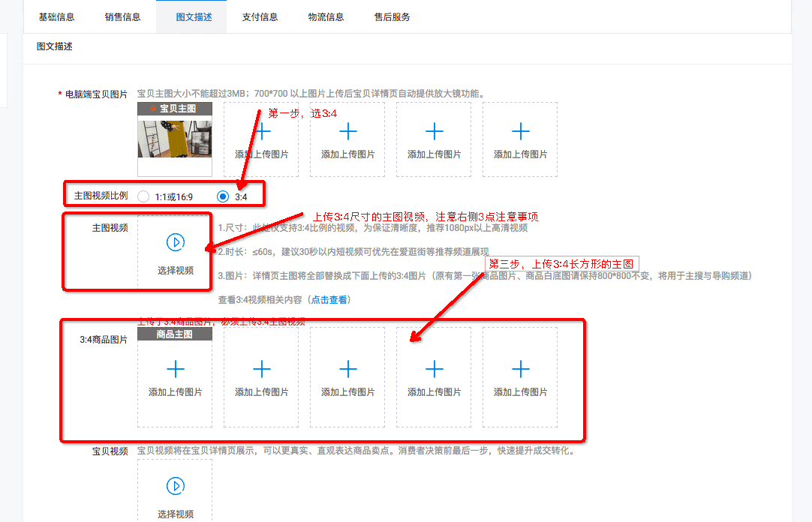The width and height of the screenshot is (812, 522).
Task: Choose the 3:4 video ratio radio button
Action: (x=223, y=197)
